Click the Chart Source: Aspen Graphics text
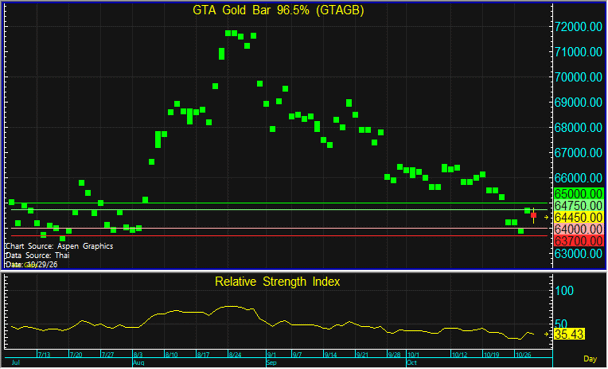Screen dimensions: 608x369 [59, 246]
